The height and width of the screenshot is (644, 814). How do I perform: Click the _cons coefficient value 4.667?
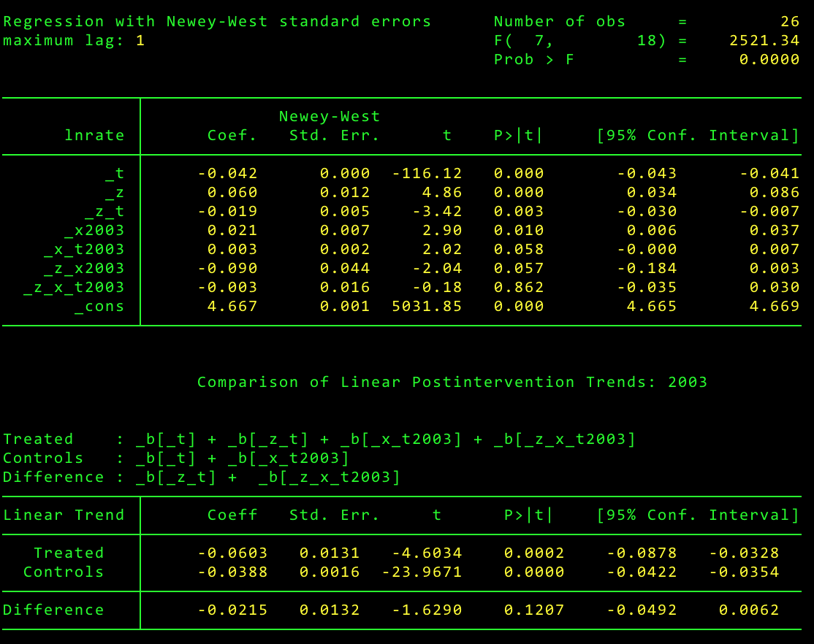[232, 307]
